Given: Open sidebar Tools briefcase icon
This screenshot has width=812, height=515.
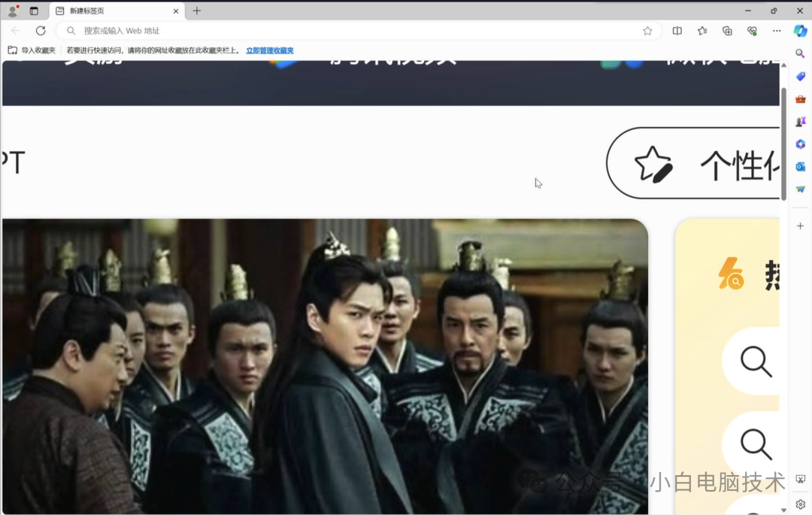Looking at the screenshot, I should tap(800, 98).
